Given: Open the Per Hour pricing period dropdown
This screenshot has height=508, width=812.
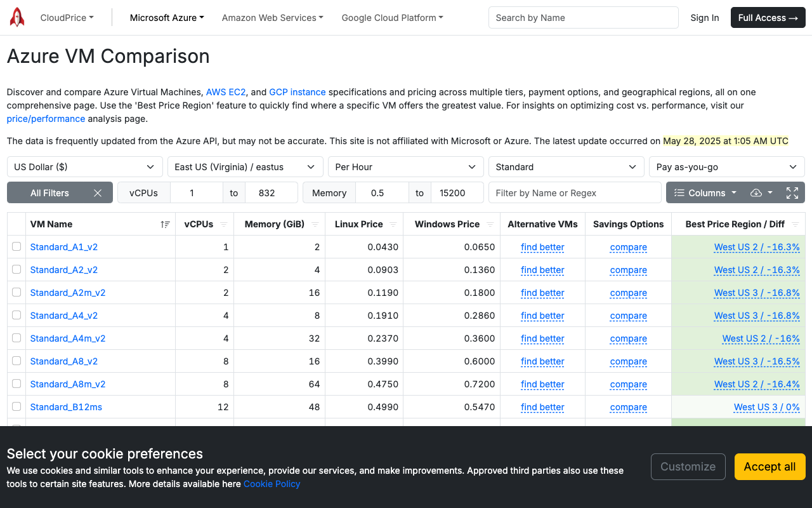Looking at the screenshot, I should (406, 167).
